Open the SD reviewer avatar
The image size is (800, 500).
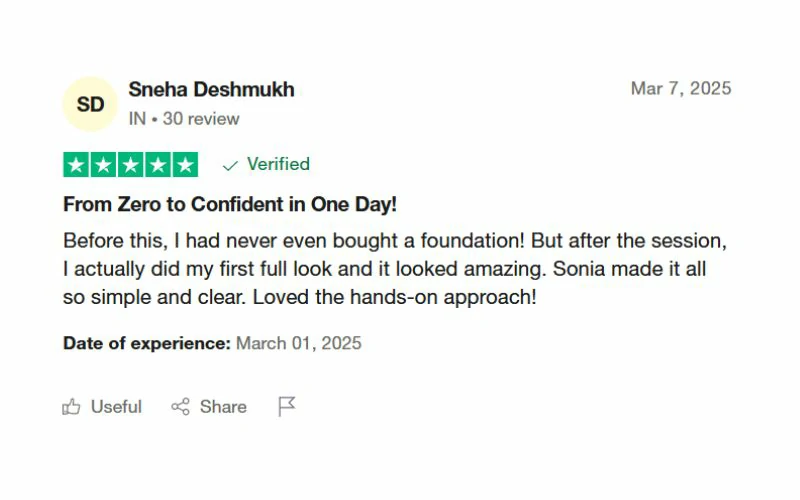coord(90,104)
